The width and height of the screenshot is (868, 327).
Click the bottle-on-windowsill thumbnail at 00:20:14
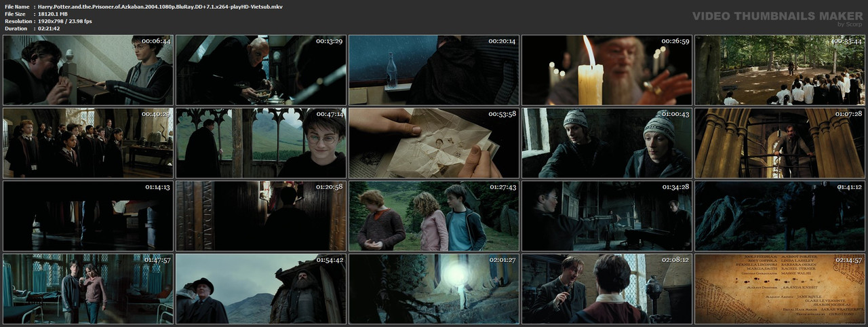(x=434, y=70)
